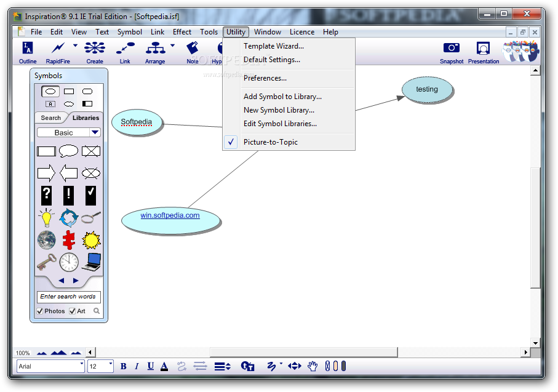
Task: Click the position hand tool
Action: tap(313, 366)
